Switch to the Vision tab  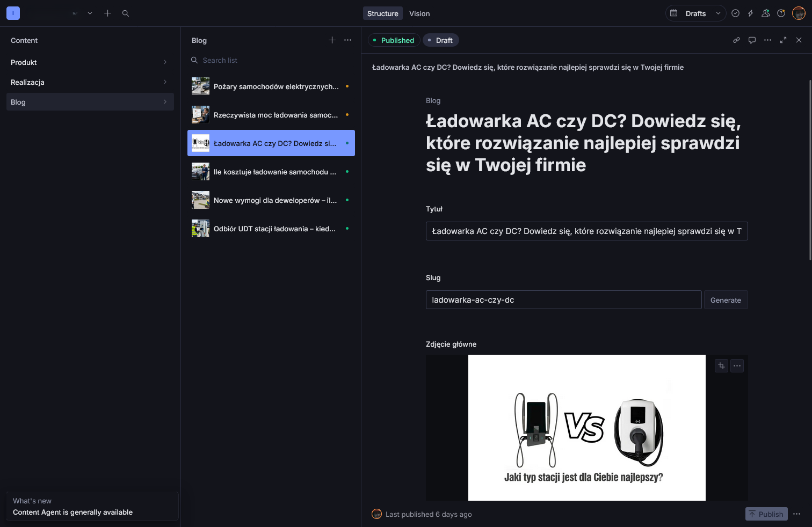(419, 13)
